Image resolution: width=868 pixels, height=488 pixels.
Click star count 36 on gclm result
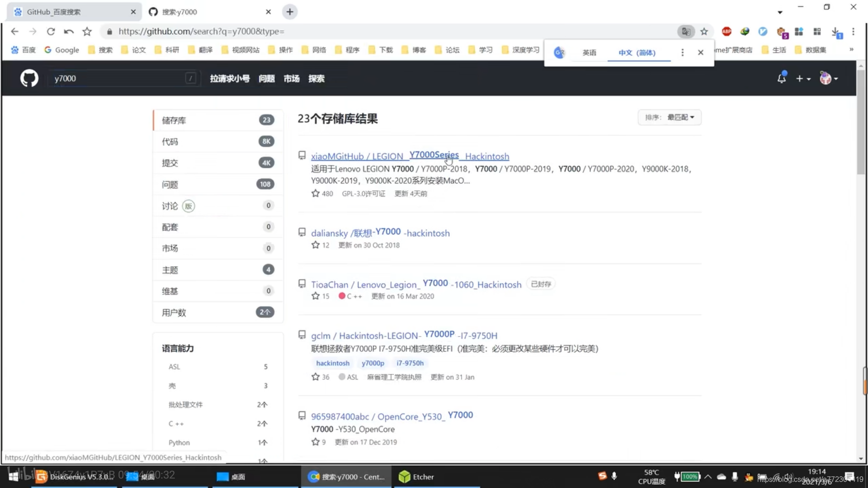321,377
